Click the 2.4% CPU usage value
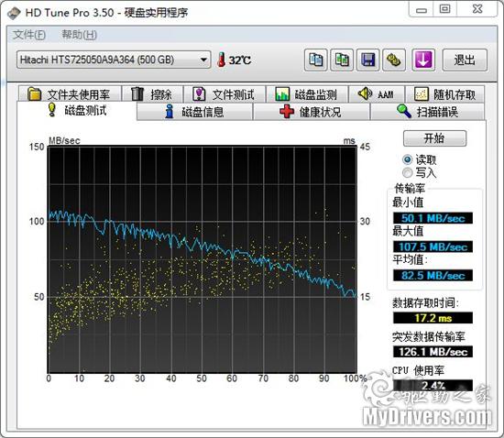Image resolution: width=504 pixels, height=438 pixels. [x=433, y=386]
